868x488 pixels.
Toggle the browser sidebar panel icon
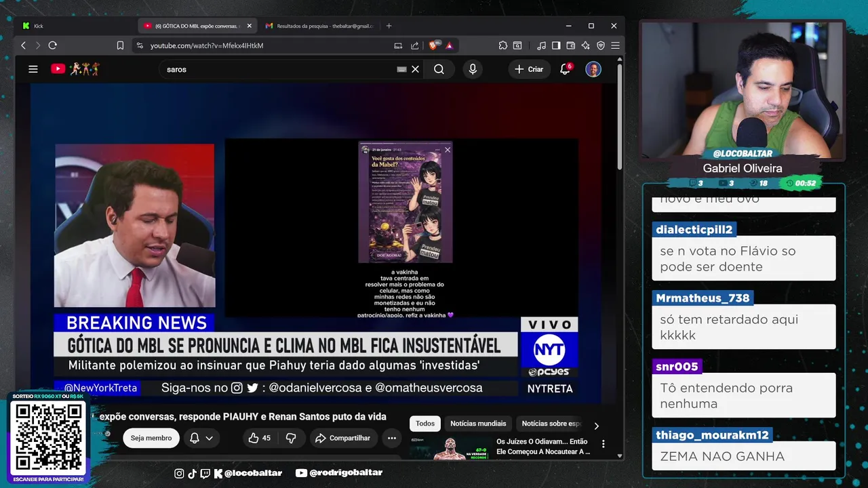click(x=556, y=45)
